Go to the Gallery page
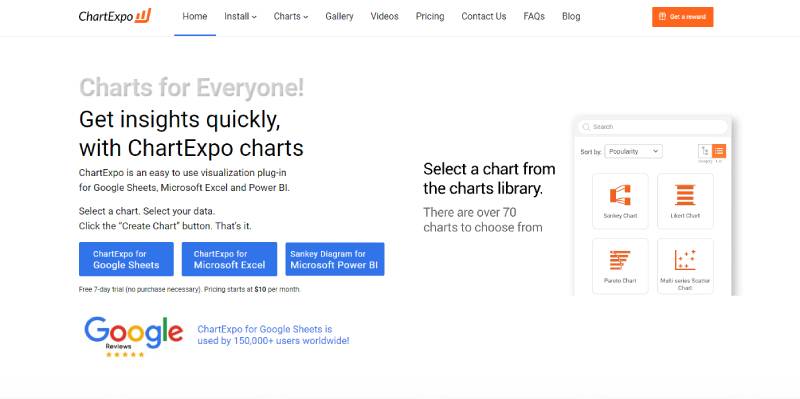The image size is (800, 399). [339, 16]
